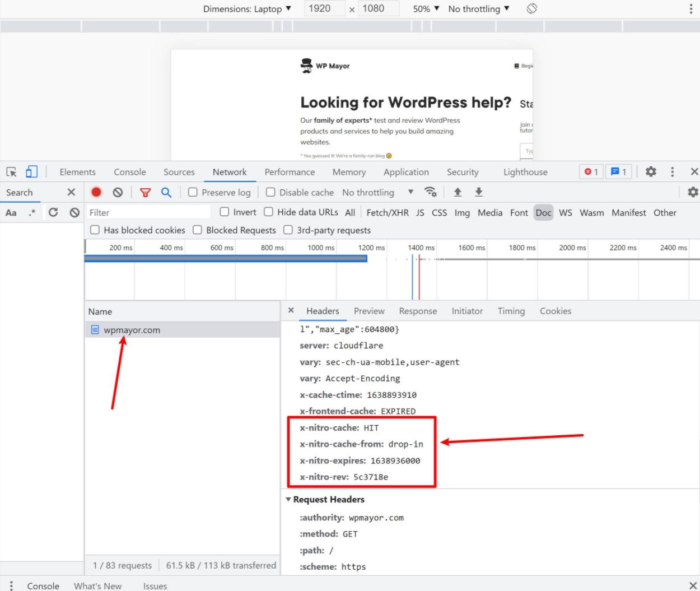Viewport: 700px width, 591px height.
Task: Open the Response tab of request
Action: click(x=418, y=311)
